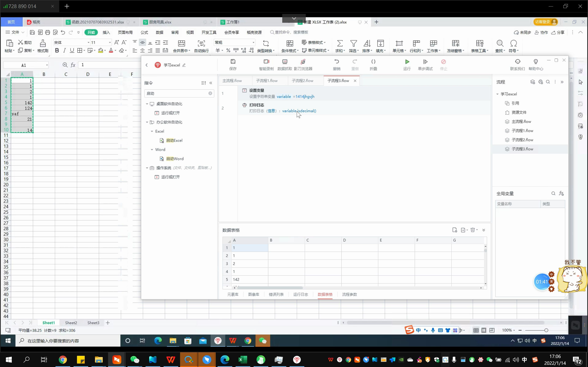The image size is (588, 367).
Task: Click the Filter (筛选) funnel icon
Action: tap(354, 43)
